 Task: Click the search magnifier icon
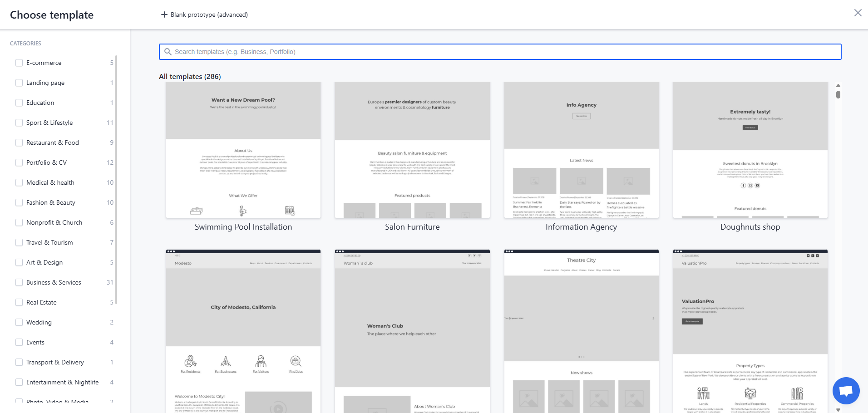pyautogui.click(x=168, y=52)
